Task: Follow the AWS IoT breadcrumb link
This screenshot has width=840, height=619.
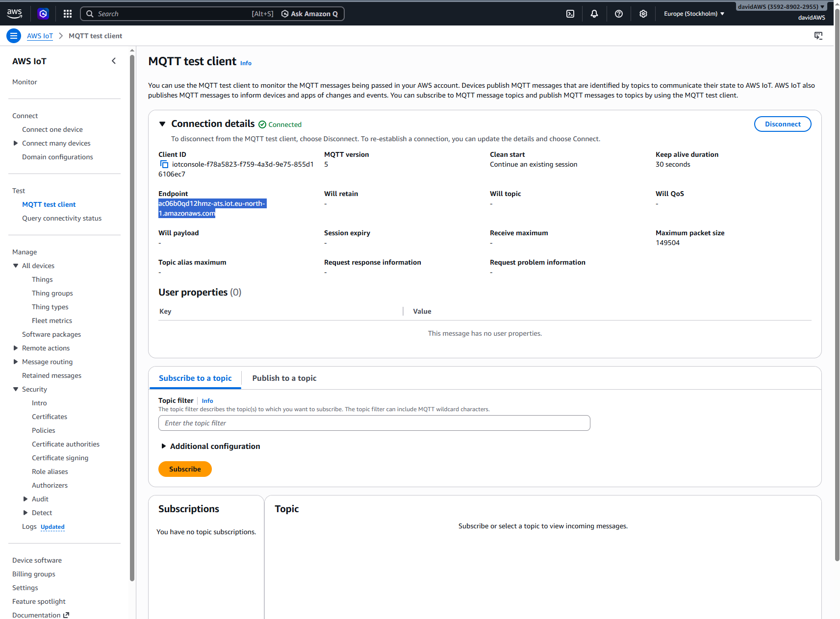Action: point(40,36)
